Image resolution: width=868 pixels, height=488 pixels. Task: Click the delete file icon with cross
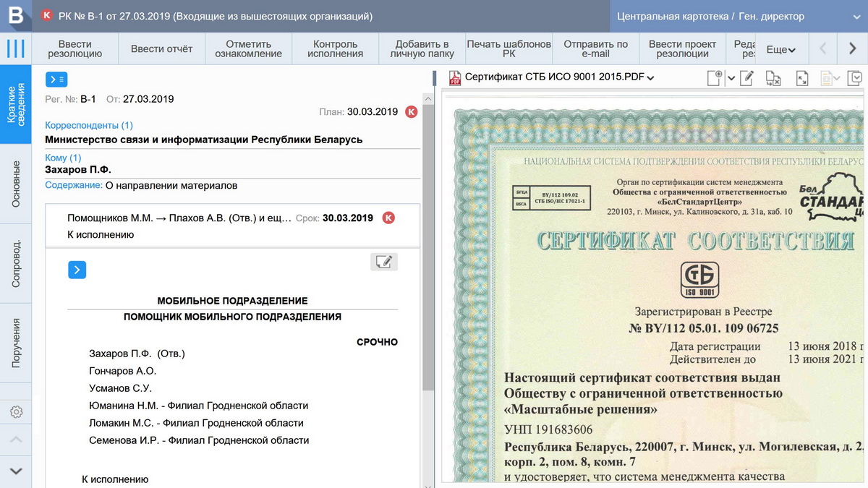(773, 78)
